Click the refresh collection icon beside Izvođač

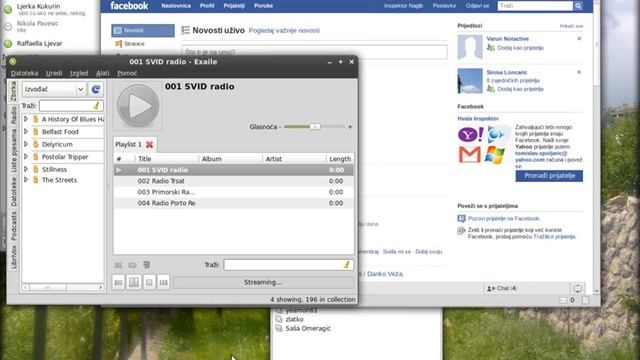tap(96, 89)
